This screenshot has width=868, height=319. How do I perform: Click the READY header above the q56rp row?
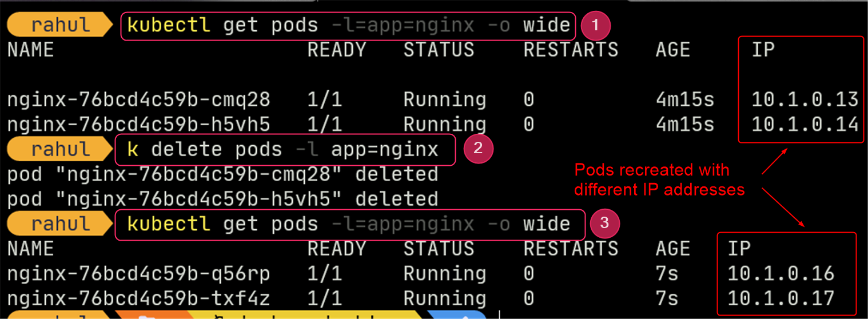click(x=337, y=249)
